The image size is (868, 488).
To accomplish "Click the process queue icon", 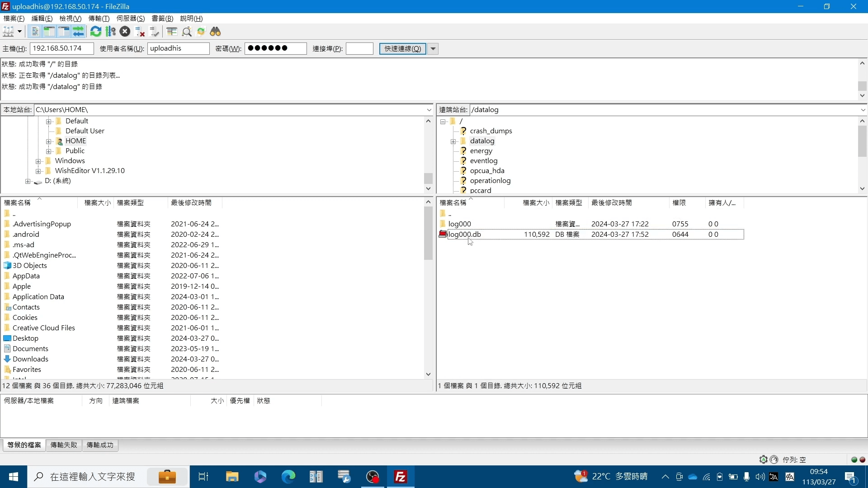I will pyautogui.click(x=111, y=32).
